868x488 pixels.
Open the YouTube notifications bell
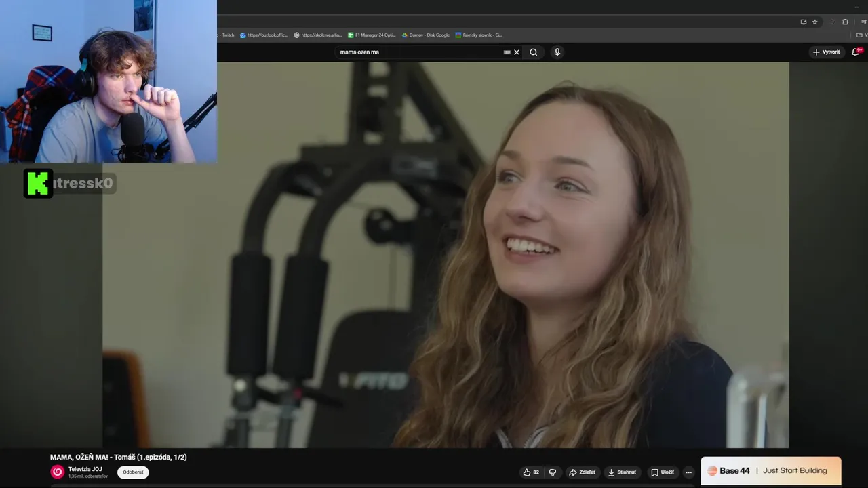point(856,52)
